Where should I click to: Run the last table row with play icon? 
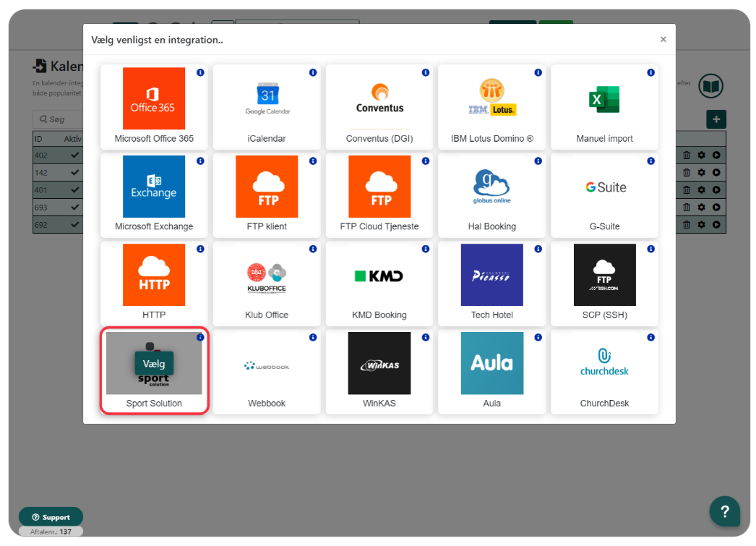(716, 224)
